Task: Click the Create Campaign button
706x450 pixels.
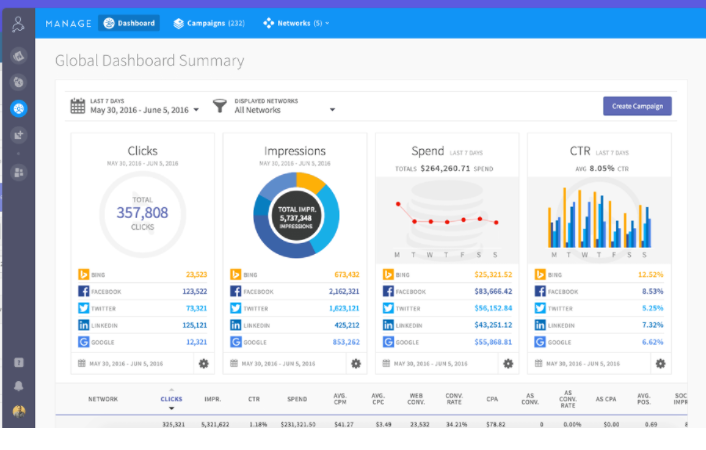Action: point(637,106)
